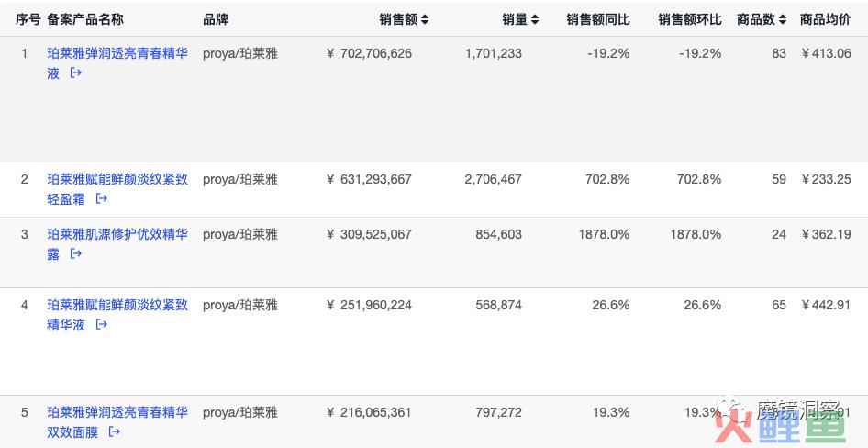This screenshot has height=448, width=868.
Task: Click the 备案产品名称 column header
Action: click(x=85, y=19)
